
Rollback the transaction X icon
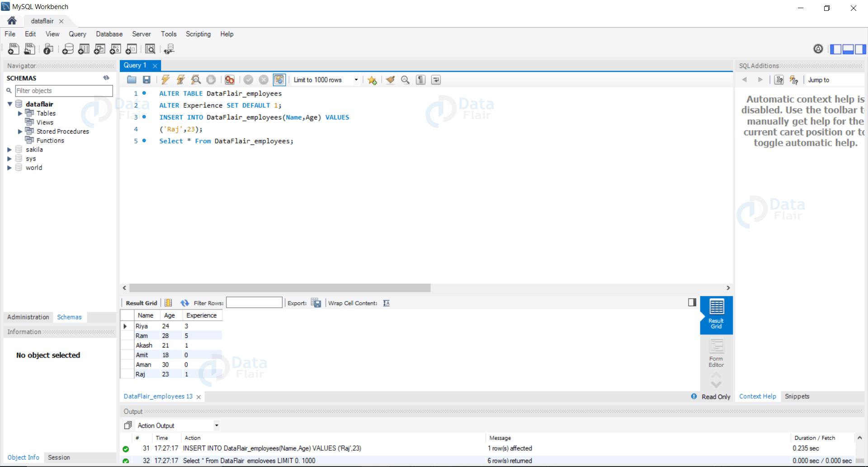[264, 80]
